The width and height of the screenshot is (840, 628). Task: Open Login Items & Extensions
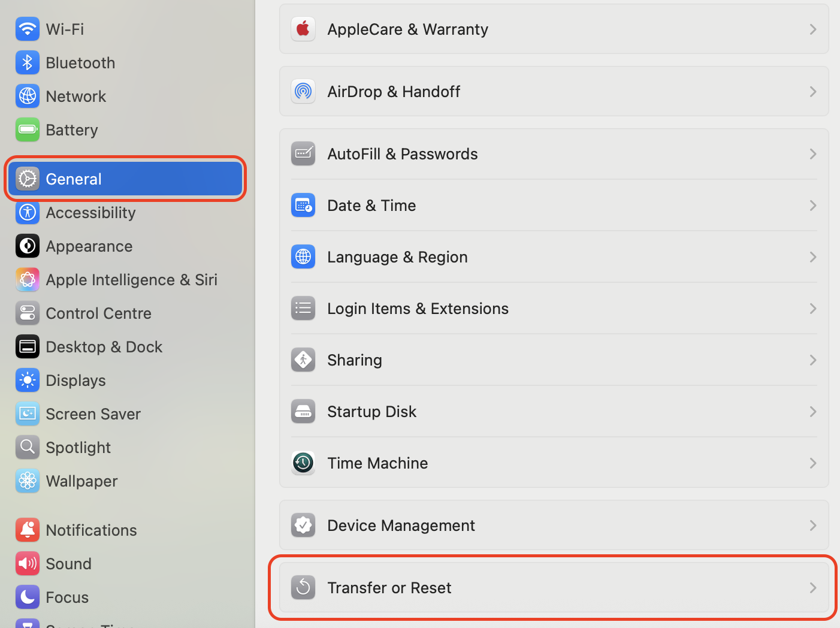click(418, 308)
